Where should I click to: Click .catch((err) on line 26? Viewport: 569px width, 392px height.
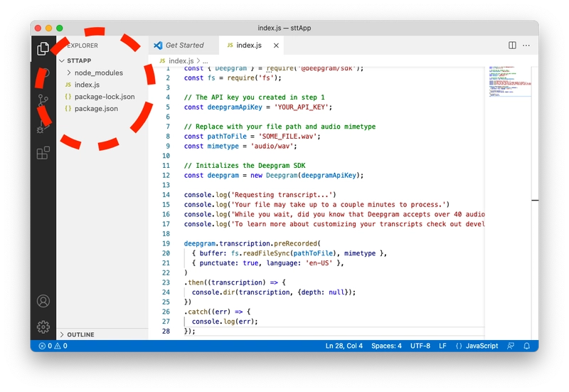pos(207,312)
